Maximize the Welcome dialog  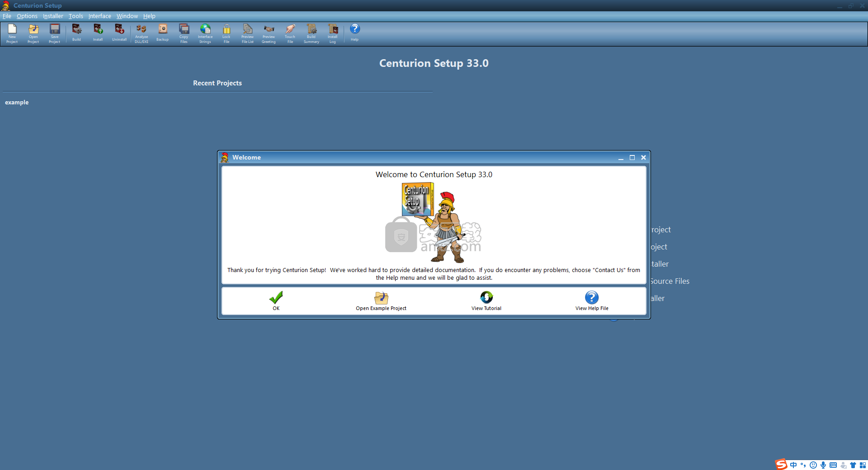tap(632, 158)
